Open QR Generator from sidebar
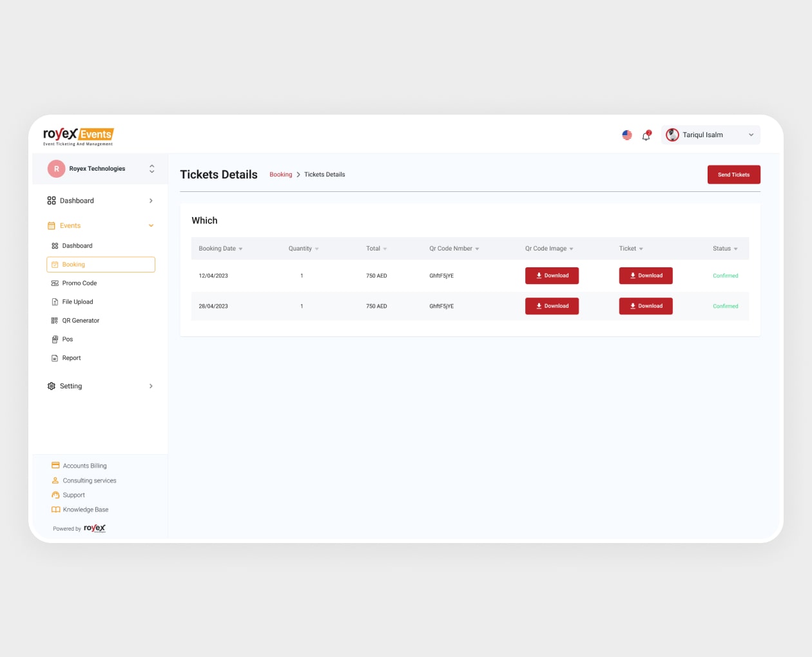Screen dimensions: 812x657 tap(81, 321)
